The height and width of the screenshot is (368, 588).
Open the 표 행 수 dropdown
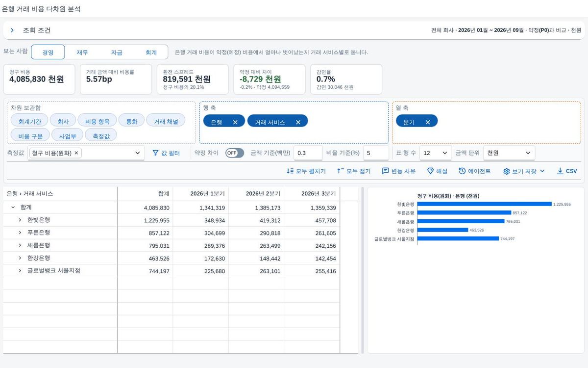click(x=436, y=153)
